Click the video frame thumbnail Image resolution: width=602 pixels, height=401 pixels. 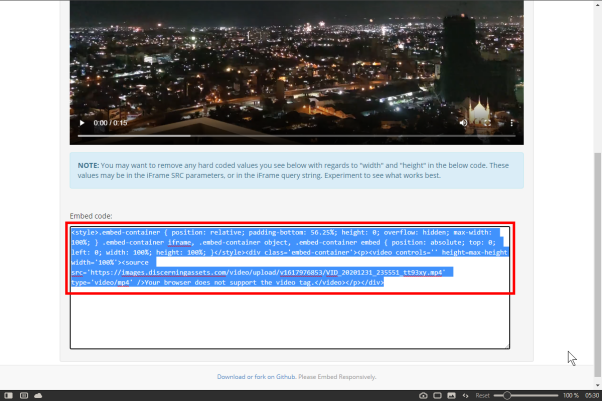point(296,72)
